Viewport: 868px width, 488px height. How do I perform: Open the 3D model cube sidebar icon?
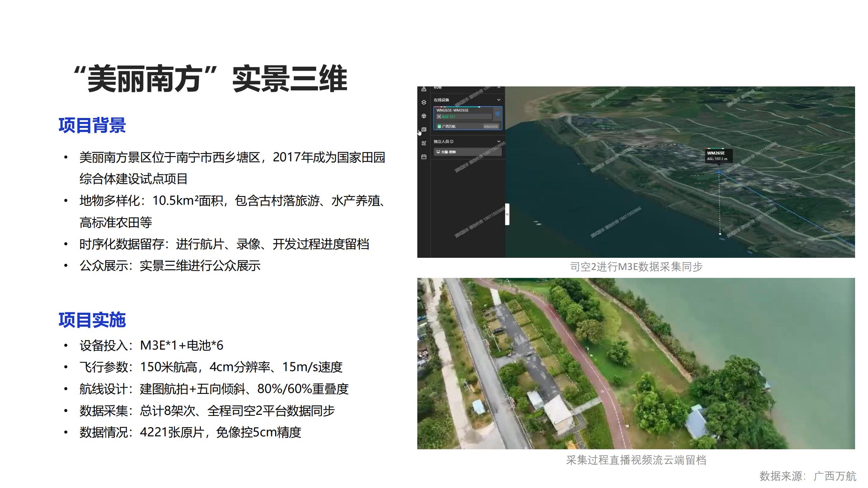click(x=424, y=116)
